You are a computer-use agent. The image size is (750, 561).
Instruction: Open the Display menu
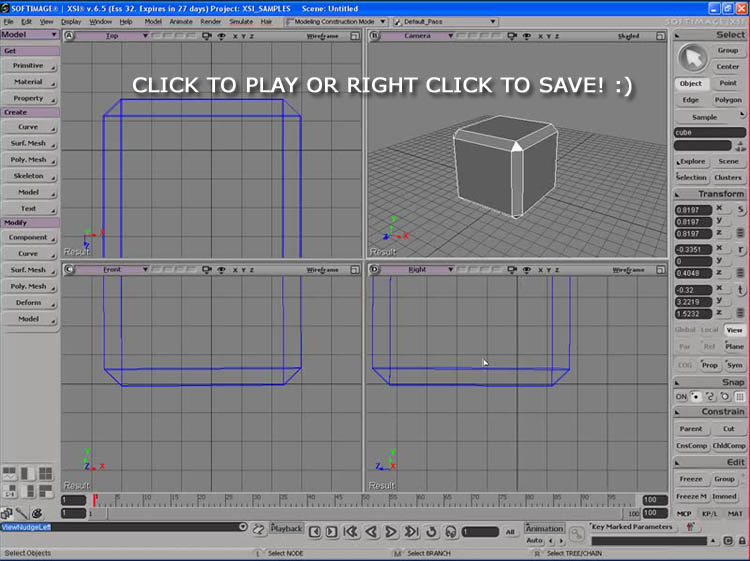pyautogui.click(x=71, y=21)
